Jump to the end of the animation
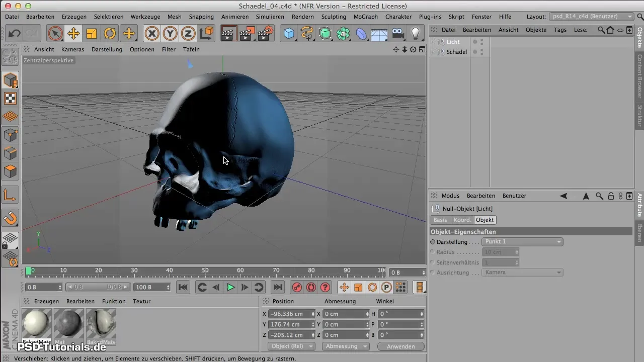The height and width of the screenshot is (362, 644). coord(277,287)
